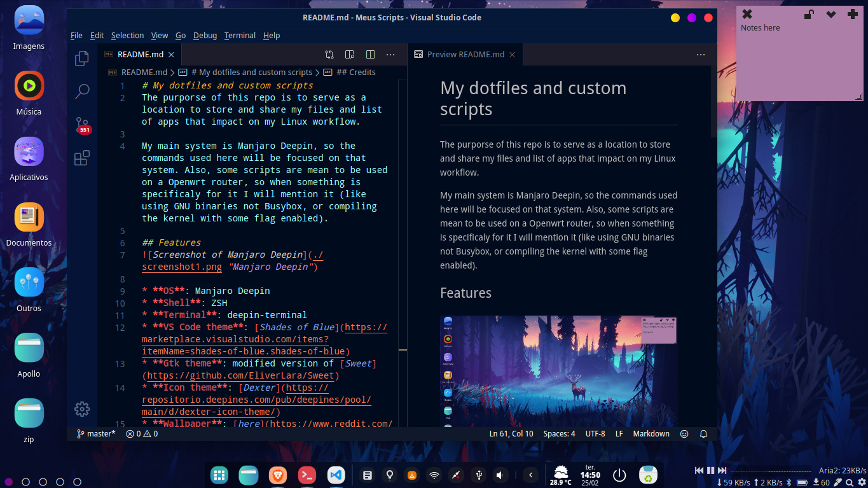
Task: Open the Extensions view in the activity bar
Action: 82,158
